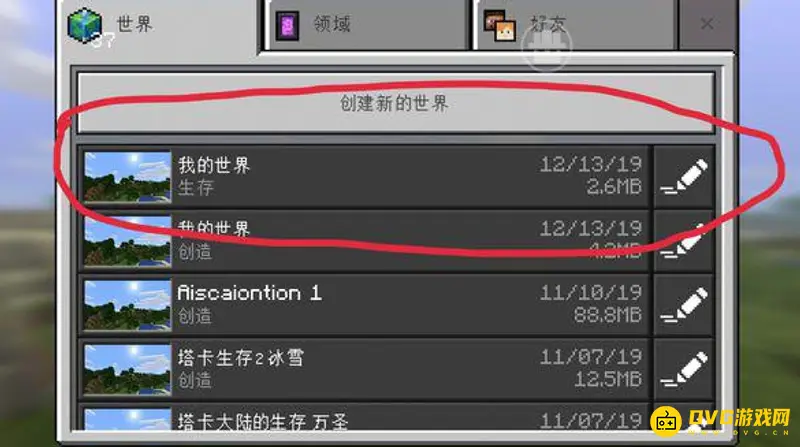The width and height of the screenshot is (800, 447).
Task: Click the DVG游戏网 gamepad logo icon
Action: point(666,421)
